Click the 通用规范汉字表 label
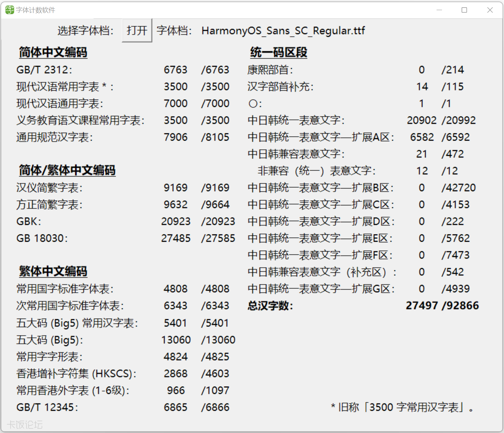Viewport: 504px width, 433px height. point(55,137)
